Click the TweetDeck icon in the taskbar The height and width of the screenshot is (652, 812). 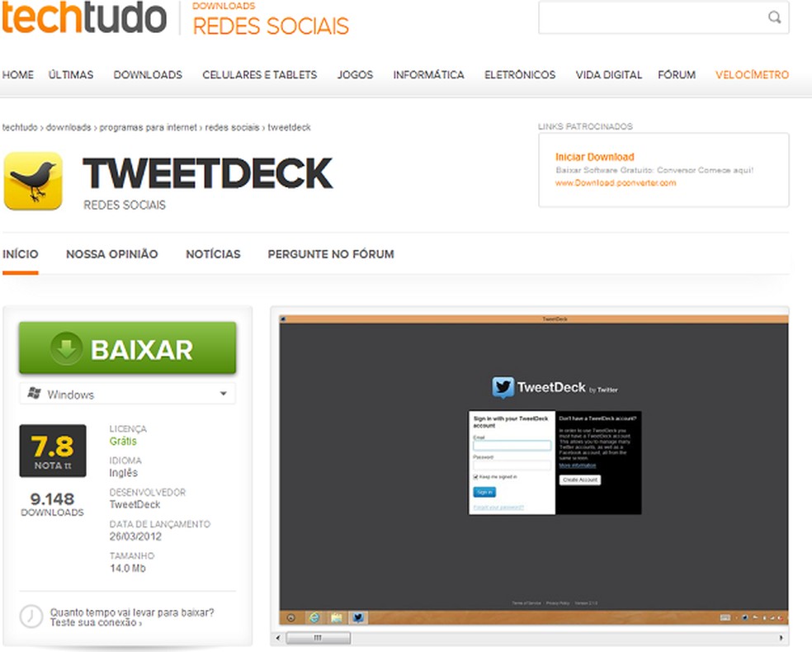358,617
